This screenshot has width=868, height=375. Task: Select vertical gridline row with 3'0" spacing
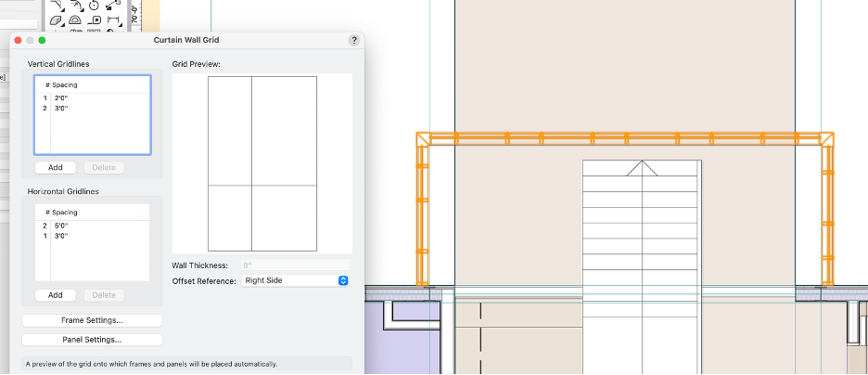91,109
